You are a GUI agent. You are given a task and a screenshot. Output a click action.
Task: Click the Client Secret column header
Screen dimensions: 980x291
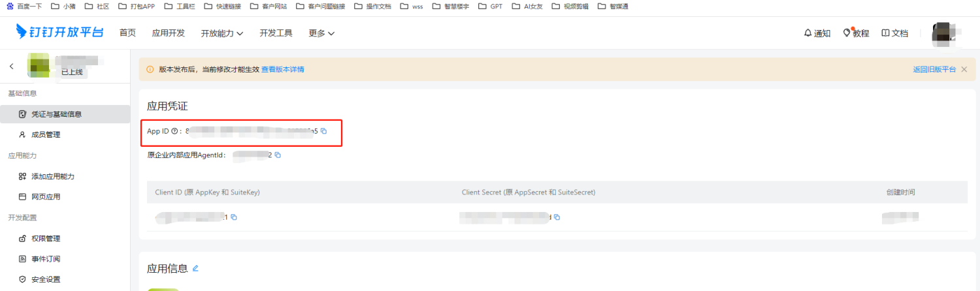(528, 192)
